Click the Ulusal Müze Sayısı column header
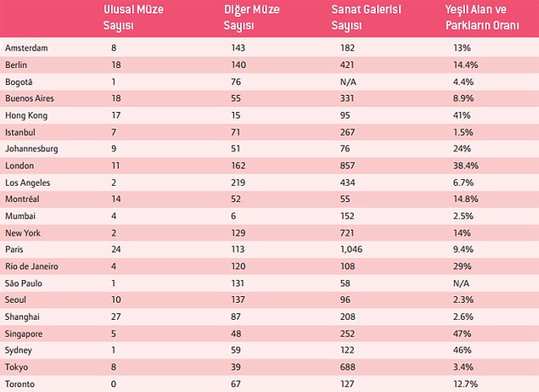The height and width of the screenshot is (392, 539). [x=133, y=17]
